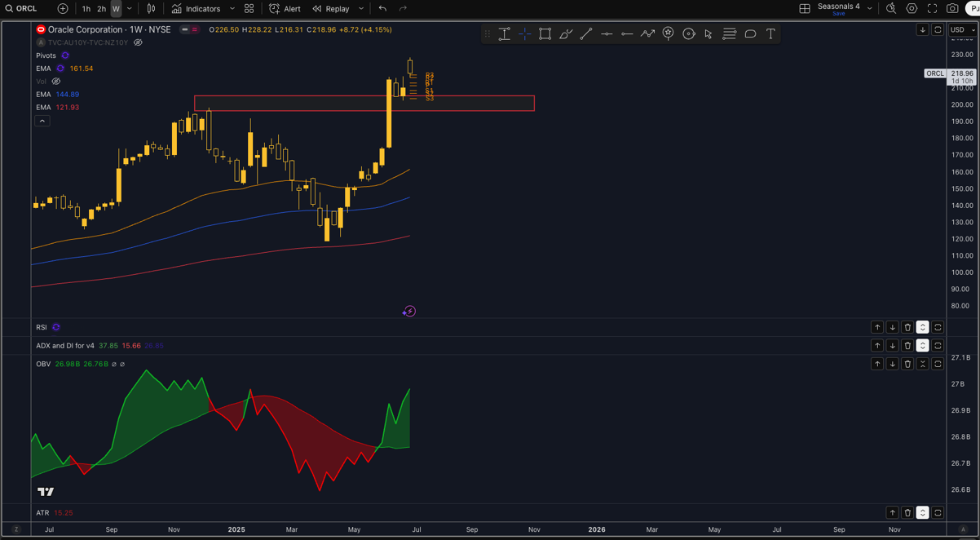The height and width of the screenshot is (540, 980).
Task: Click the lightning event marker on chart
Action: pos(409,312)
